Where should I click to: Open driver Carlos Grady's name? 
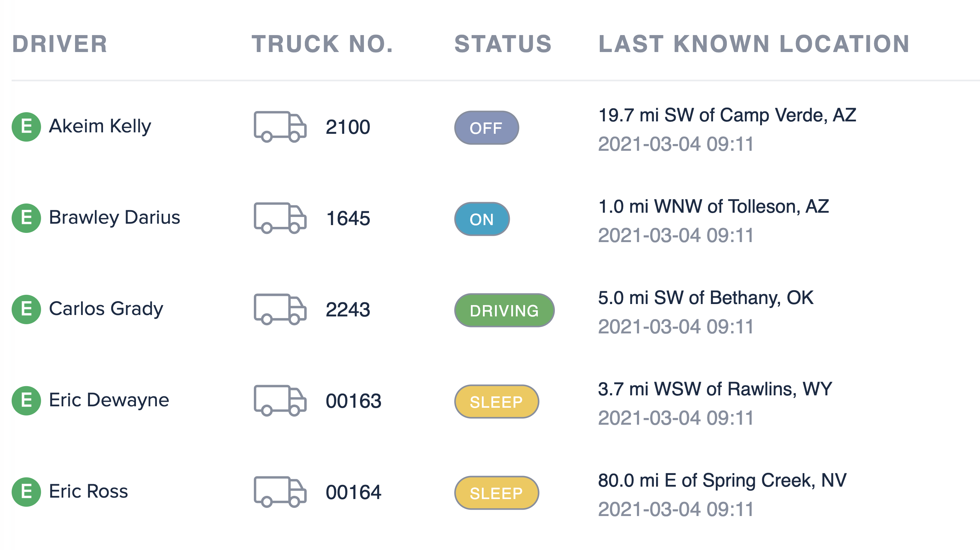(x=106, y=309)
